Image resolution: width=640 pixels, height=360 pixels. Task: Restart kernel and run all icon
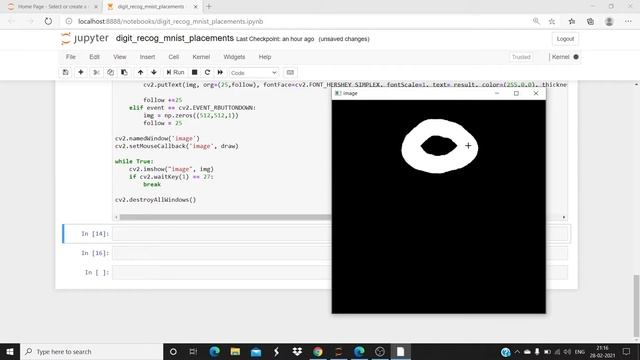(x=220, y=72)
